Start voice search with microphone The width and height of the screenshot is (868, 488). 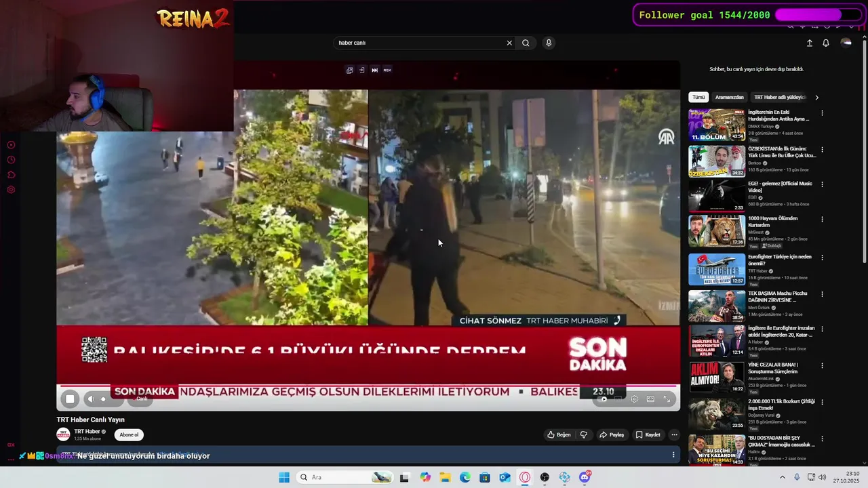[x=549, y=43]
